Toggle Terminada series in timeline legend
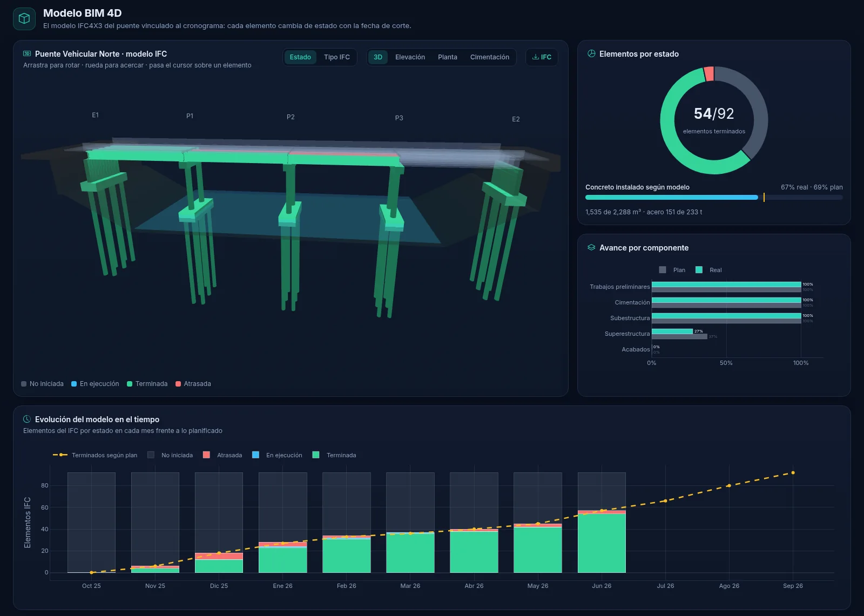This screenshot has width=864, height=616. (334, 455)
